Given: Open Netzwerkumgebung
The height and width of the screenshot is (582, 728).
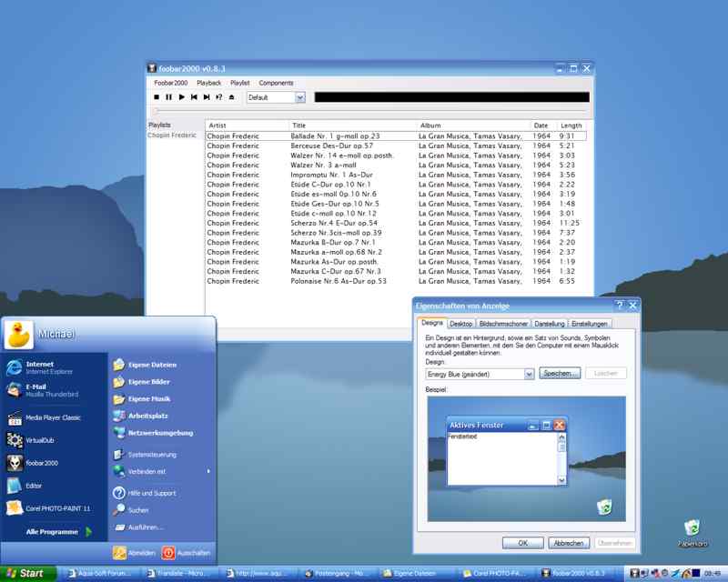Looking at the screenshot, I should point(162,433).
